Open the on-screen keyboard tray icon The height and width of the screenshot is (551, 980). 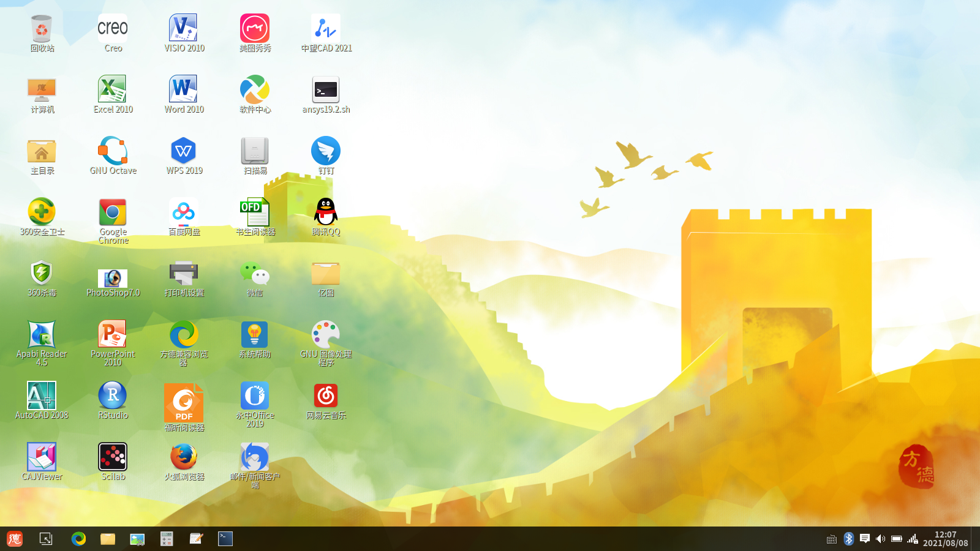tap(832, 539)
